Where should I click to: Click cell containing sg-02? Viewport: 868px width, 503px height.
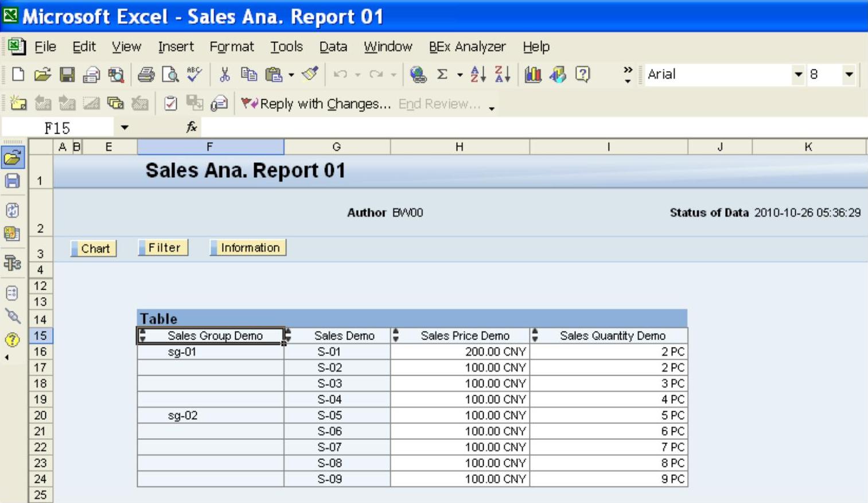(211, 415)
